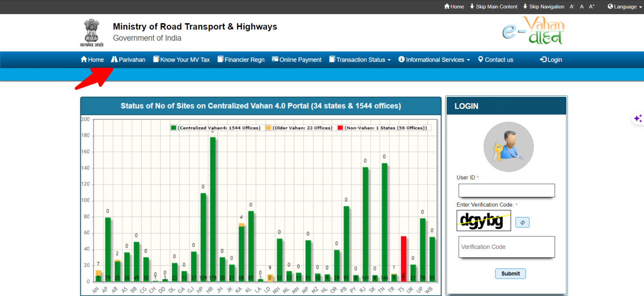Click the LOGIN panel heading

click(x=466, y=106)
